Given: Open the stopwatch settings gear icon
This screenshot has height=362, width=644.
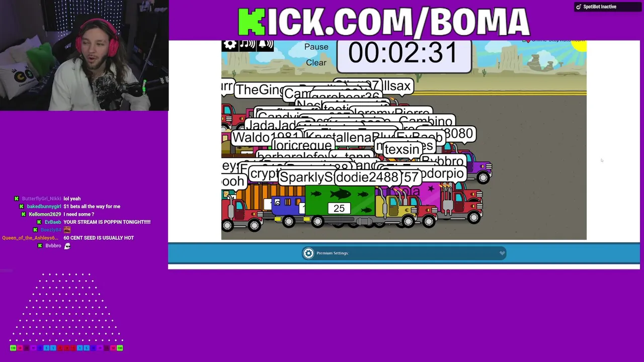Looking at the screenshot, I should [x=230, y=45].
